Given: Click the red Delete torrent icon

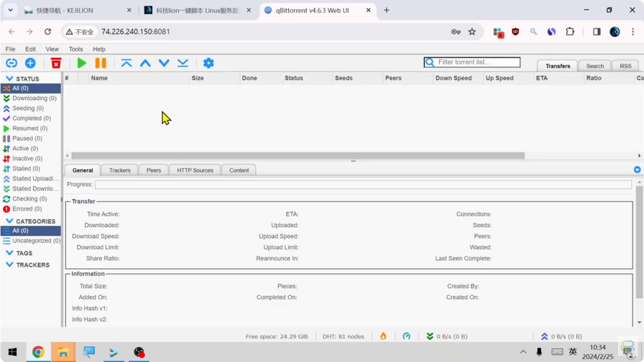Looking at the screenshot, I should point(56,63).
